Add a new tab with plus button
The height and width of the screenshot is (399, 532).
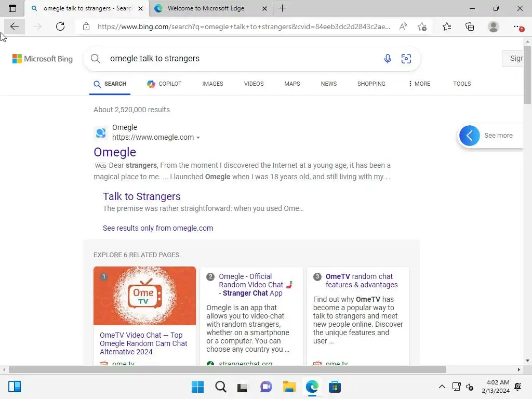[282, 8]
